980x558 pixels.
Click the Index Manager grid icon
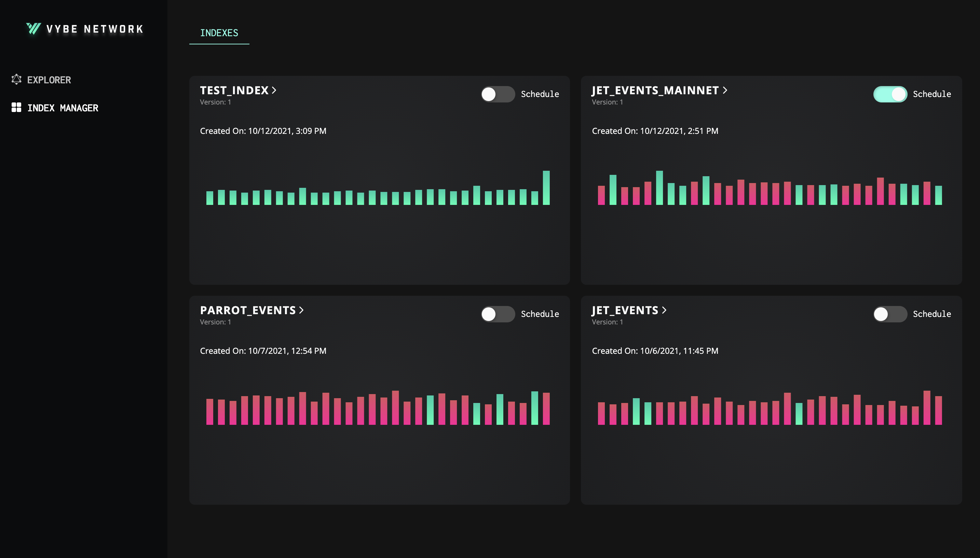tap(16, 108)
